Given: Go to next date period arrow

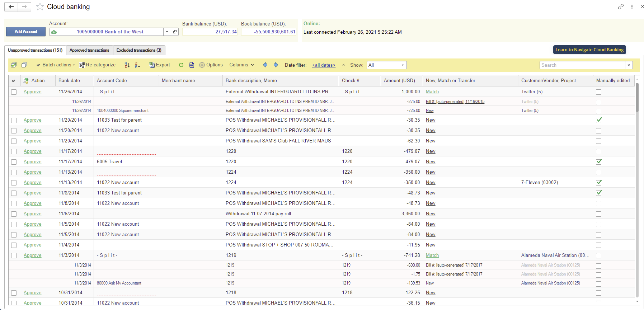Looking at the screenshot, I should 276,65.
